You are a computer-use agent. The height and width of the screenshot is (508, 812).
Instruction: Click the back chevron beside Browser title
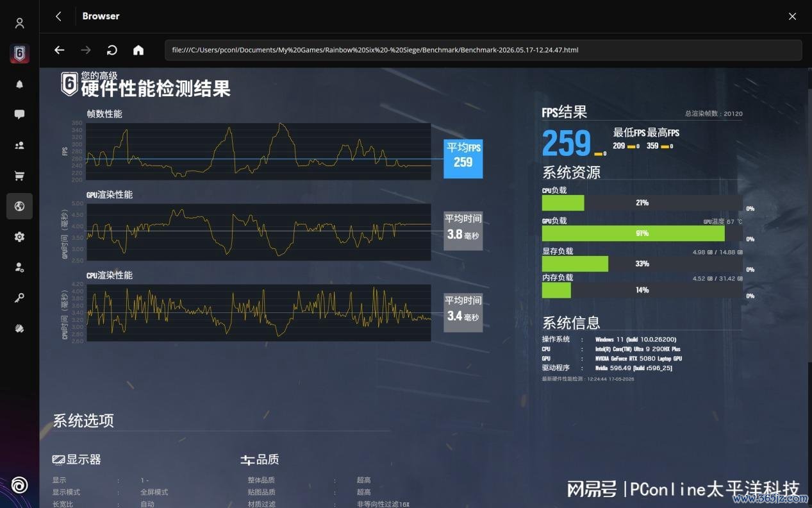(x=58, y=16)
